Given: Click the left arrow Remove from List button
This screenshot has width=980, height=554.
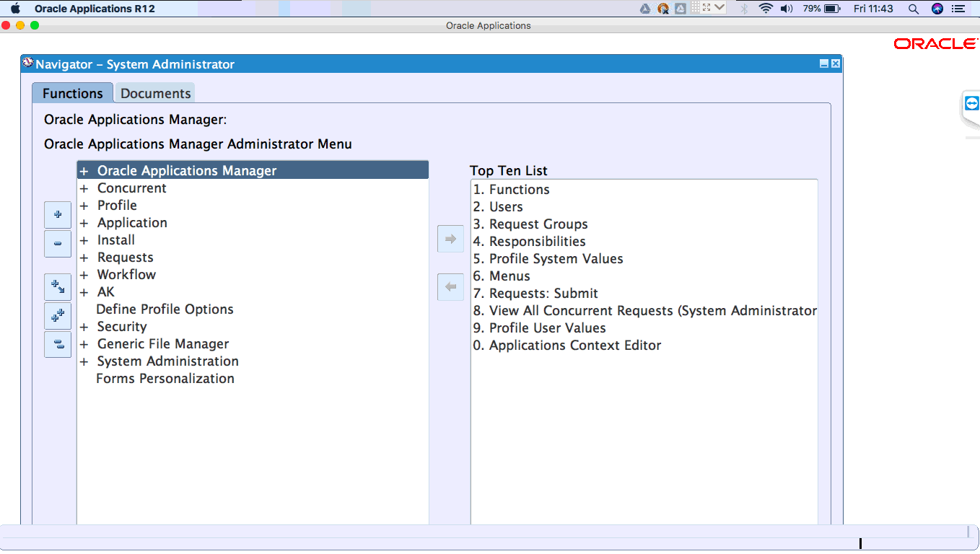Looking at the screenshot, I should pos(451,287).
